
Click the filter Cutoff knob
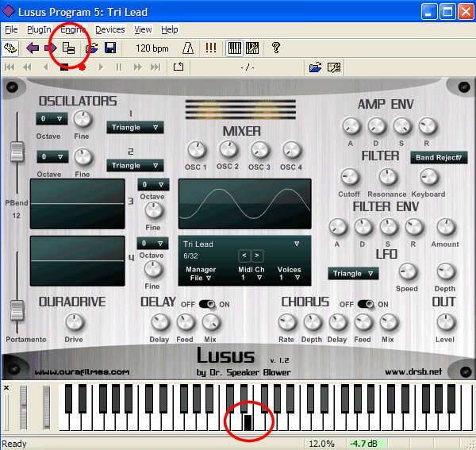(x=349, y=177)
